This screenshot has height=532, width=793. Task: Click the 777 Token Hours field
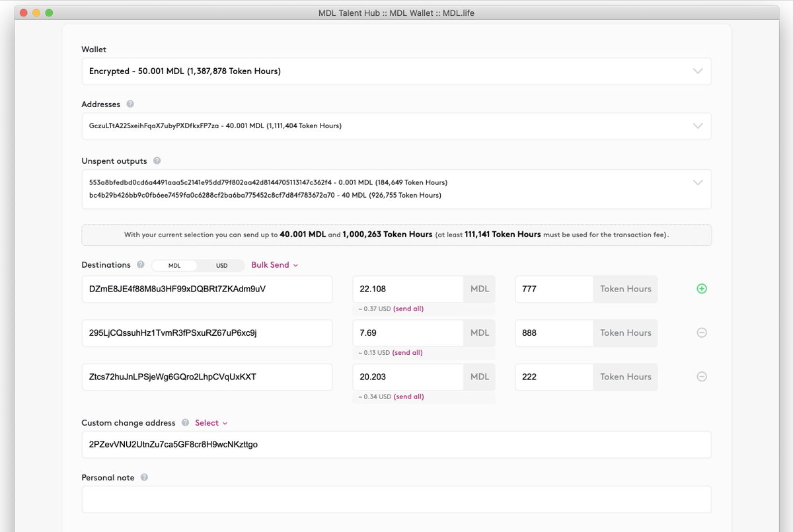[x=554, y=289]
